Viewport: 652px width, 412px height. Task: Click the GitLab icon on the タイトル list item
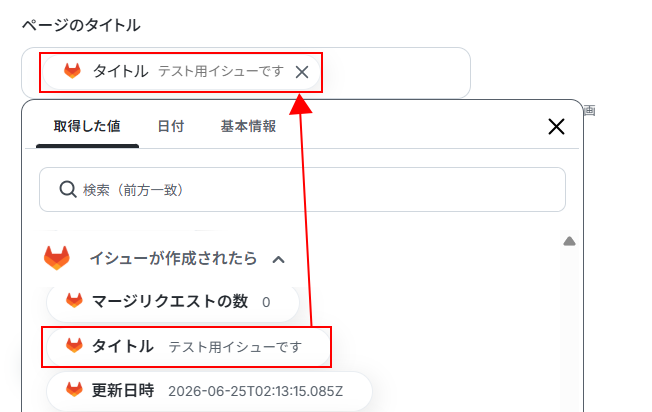pyautogui.click(x=74, y=345)
